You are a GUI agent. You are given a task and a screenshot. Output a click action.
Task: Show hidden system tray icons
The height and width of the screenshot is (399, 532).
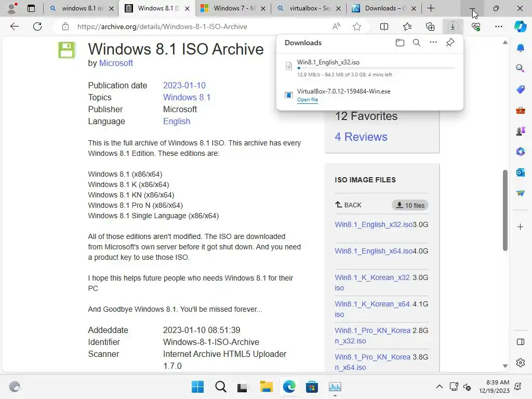(439, 387)
